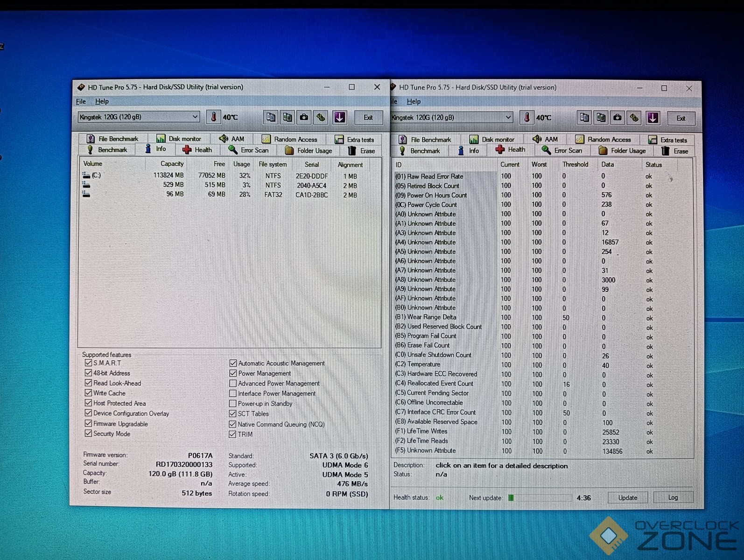744x560 pixels.
Task: Toggle the 48-bit Address checkbox
Action: (x=88, y=373)
